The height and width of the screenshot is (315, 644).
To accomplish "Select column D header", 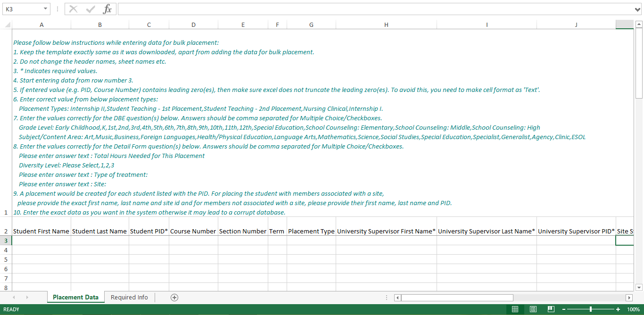I will (193, 25).
